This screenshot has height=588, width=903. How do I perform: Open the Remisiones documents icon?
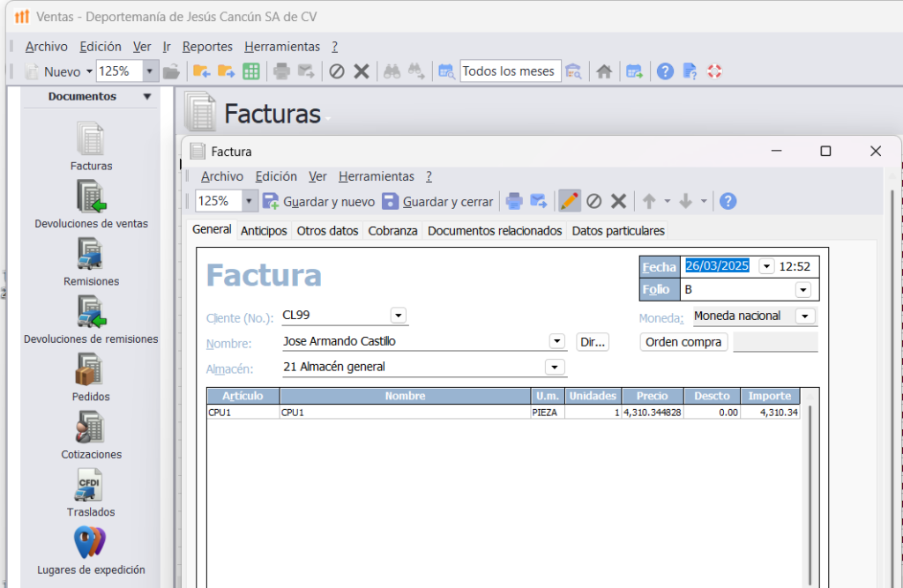pyautogui.click(x=91, y=255)
